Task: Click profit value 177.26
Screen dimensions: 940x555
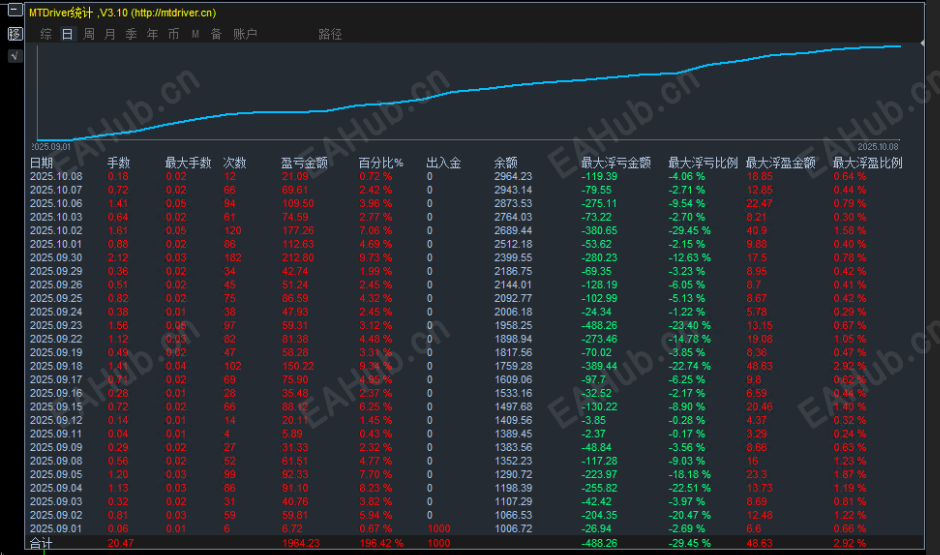Action: tap(298, 231)
